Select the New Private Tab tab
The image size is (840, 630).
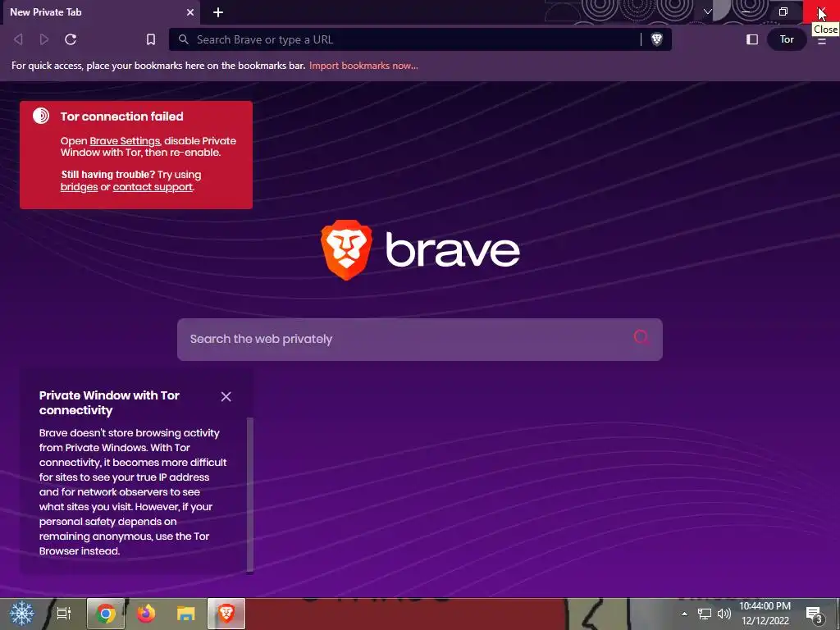(x=100, y=12)
